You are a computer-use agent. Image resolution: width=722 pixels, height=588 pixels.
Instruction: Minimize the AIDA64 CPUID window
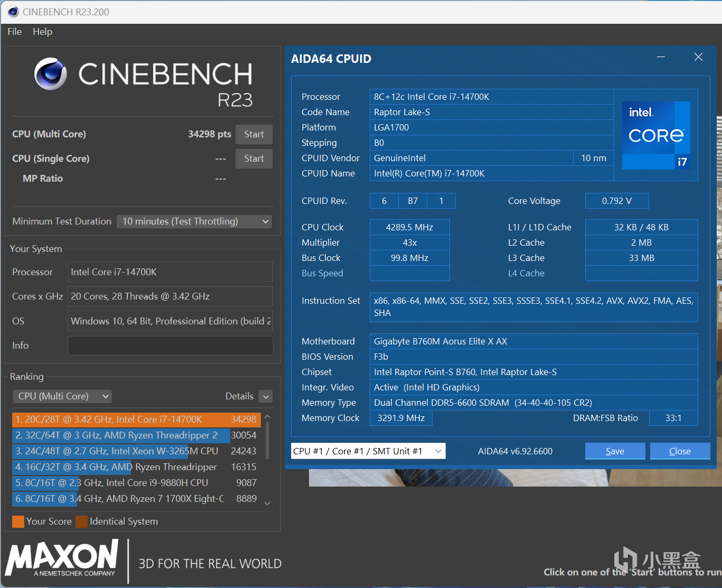661,57
